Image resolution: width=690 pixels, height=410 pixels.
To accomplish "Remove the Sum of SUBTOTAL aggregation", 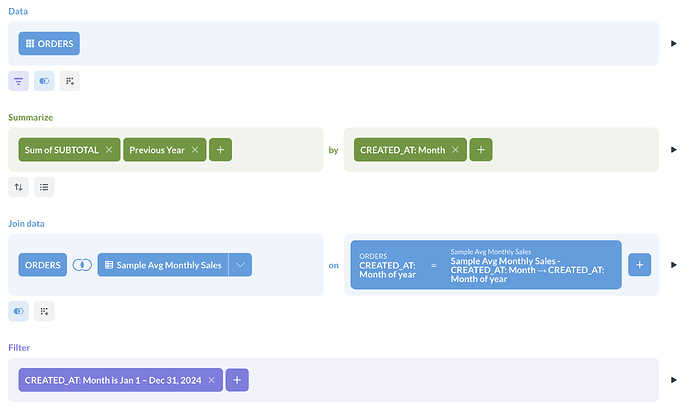I will coord(109,150).
